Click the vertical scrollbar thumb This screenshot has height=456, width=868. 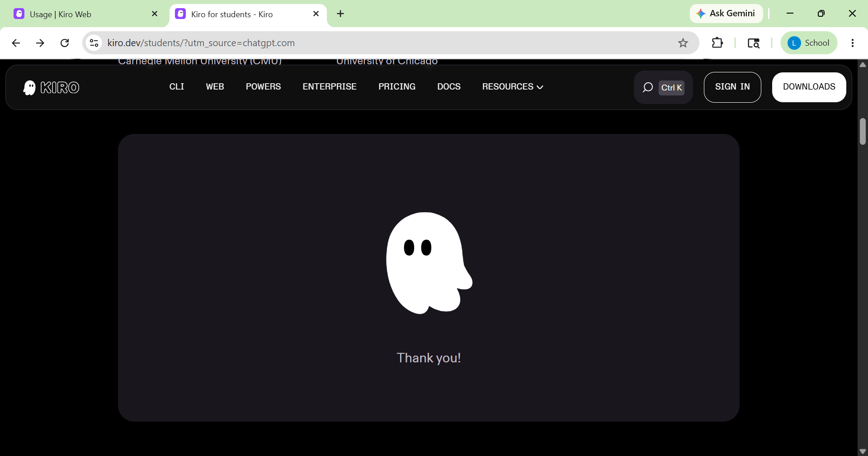(x=863, y=131)
